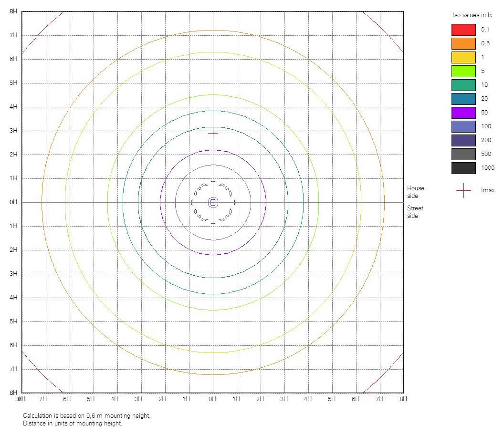Click the '0H' label on the horizontal axis
Screen dimensions: 504x435
click(x=212, y=399)
